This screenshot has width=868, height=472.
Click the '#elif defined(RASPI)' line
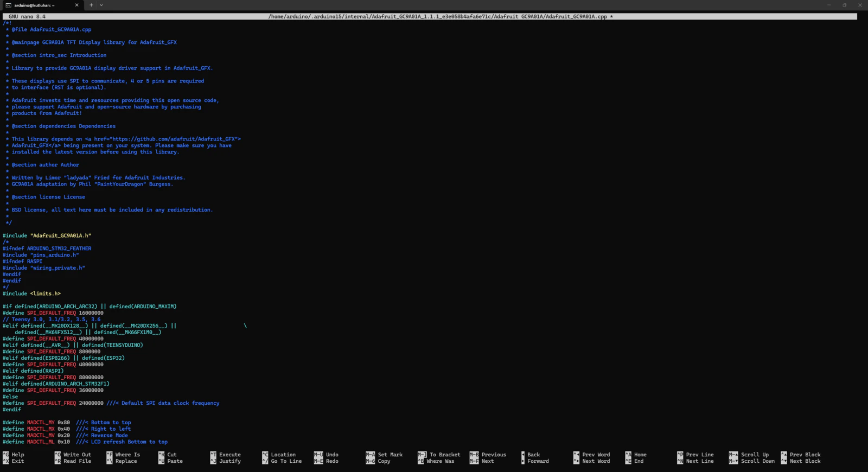[x=33, y=371]
